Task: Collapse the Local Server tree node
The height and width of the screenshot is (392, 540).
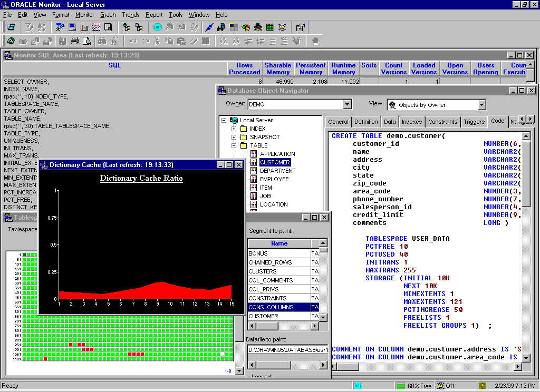Action: (x=224, y=120)
